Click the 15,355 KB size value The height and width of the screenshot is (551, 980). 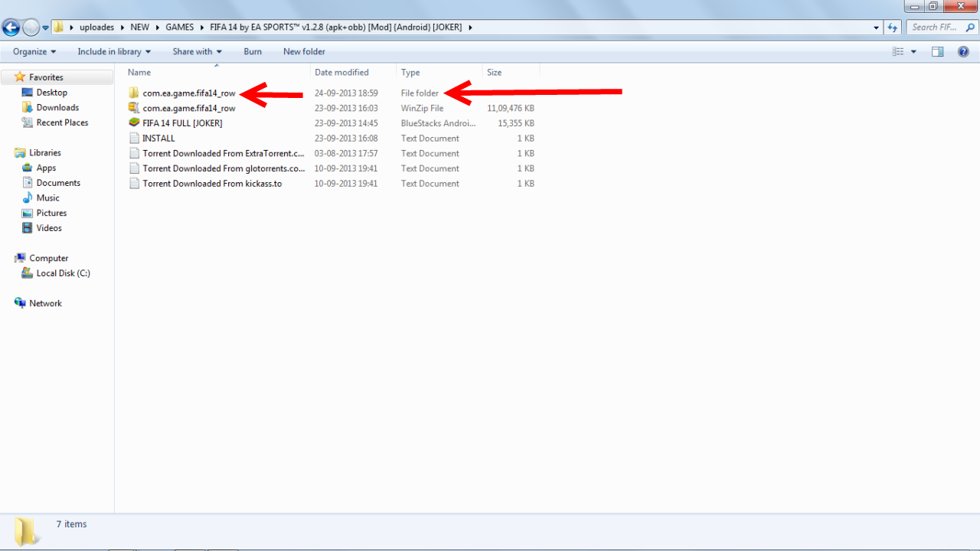coord(516,123)
